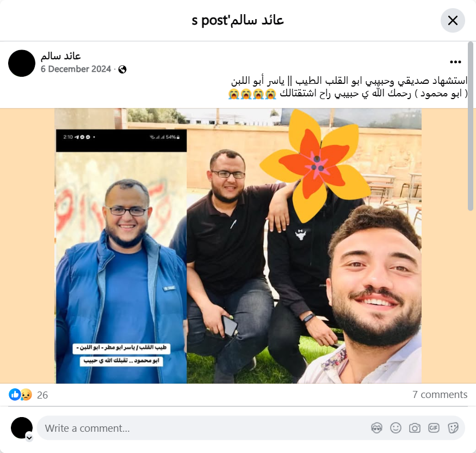The image size is (476, 453).
Task: View the 26 reactions count
Action: pos(42,395)
